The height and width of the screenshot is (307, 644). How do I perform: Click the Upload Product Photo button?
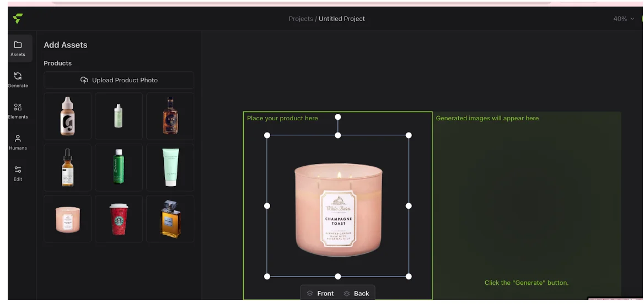[x=119, y=80]
